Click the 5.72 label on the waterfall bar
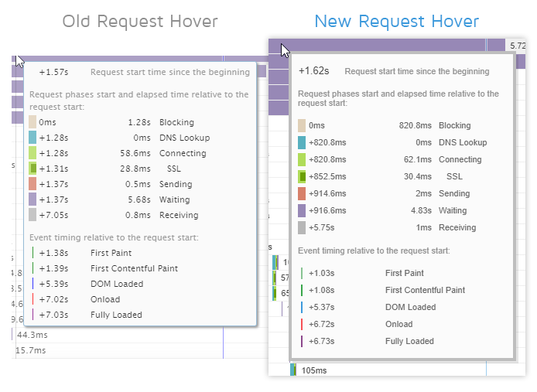Screen dimensions: 537x392 pos(518,46)
